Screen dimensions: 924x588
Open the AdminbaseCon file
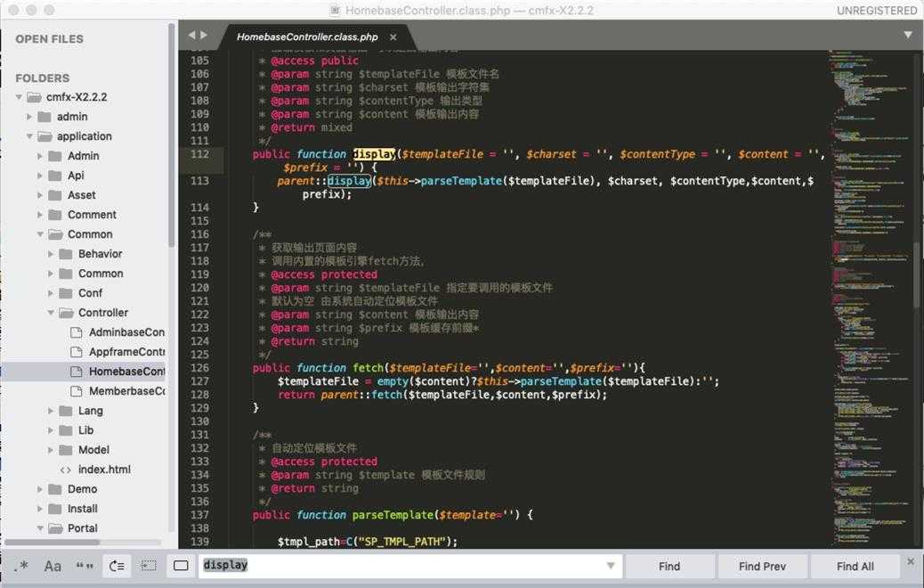[126, 332]
